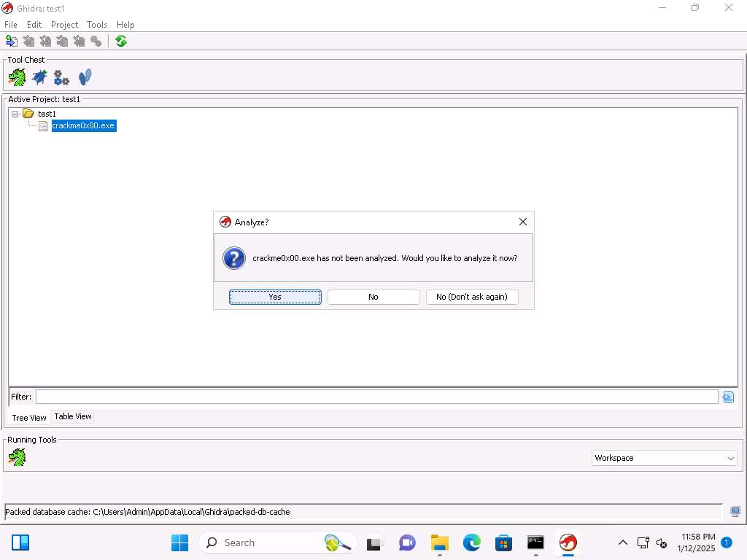
Task: Choose No (Don't ask again)
Action: 471,297
